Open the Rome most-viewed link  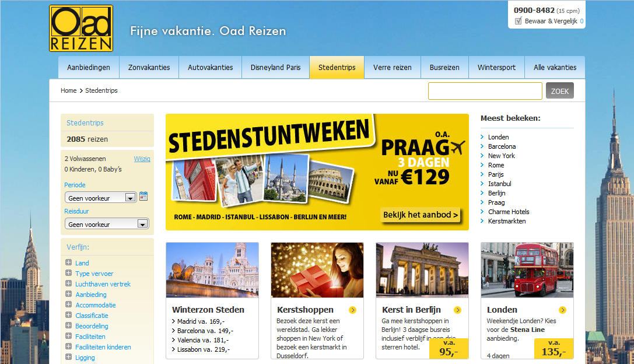coord(496,165)
